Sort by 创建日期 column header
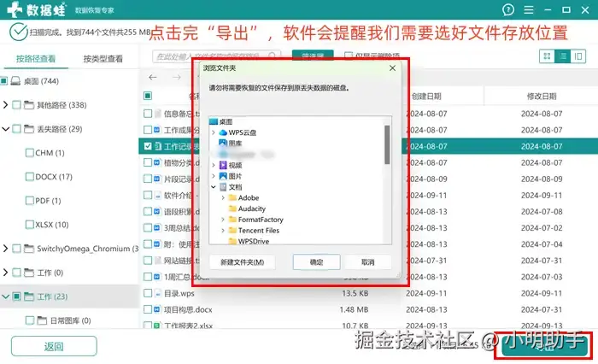The width and height of the screenshot is (598, 364). (x=426, y=97)
